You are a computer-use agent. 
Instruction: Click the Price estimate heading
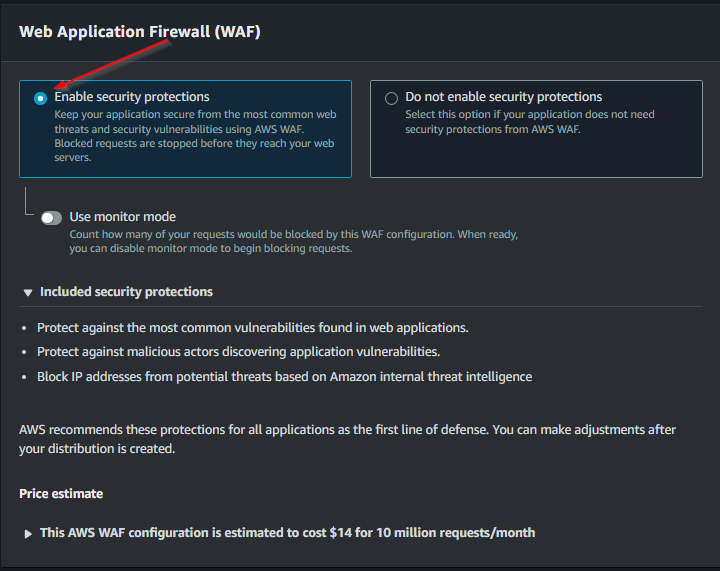pyautogui.click(x=61, y=494)
